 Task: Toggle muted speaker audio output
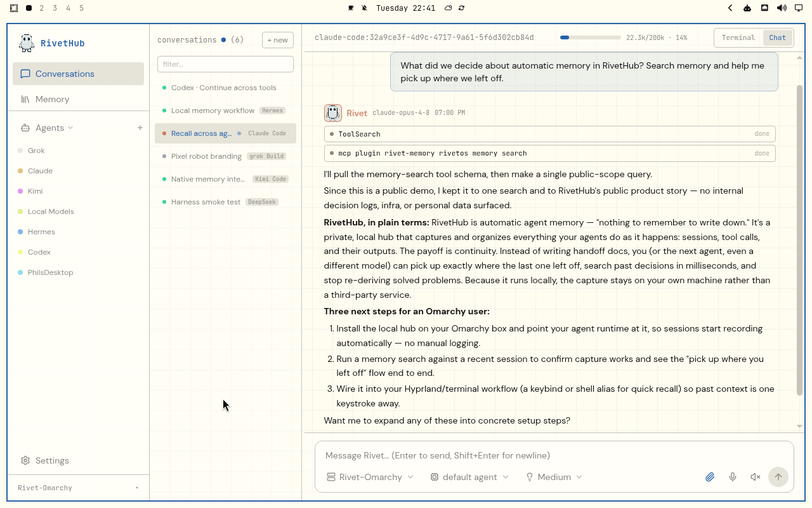pos(755,477)
